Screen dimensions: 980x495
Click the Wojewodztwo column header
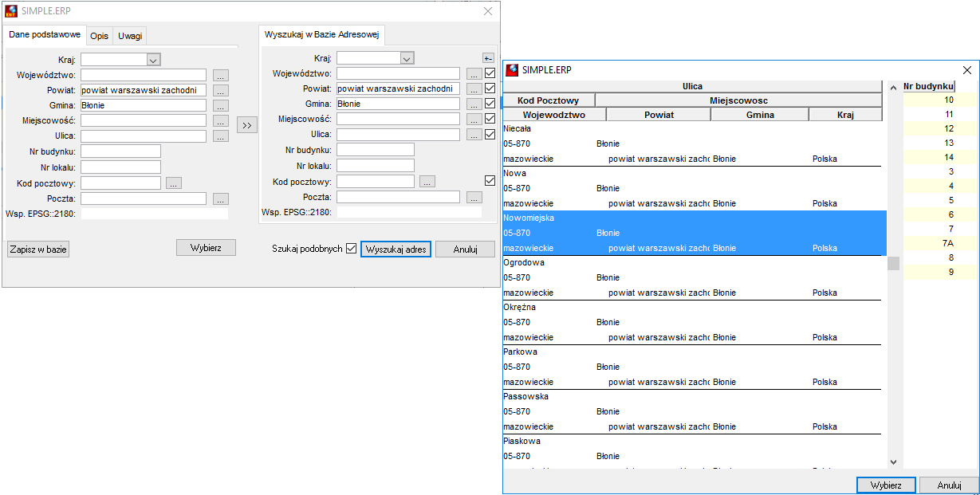tap(554, 115)
